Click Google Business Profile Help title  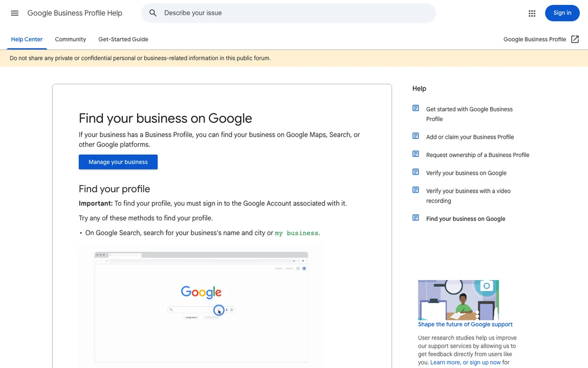click(x=75, y=13)
